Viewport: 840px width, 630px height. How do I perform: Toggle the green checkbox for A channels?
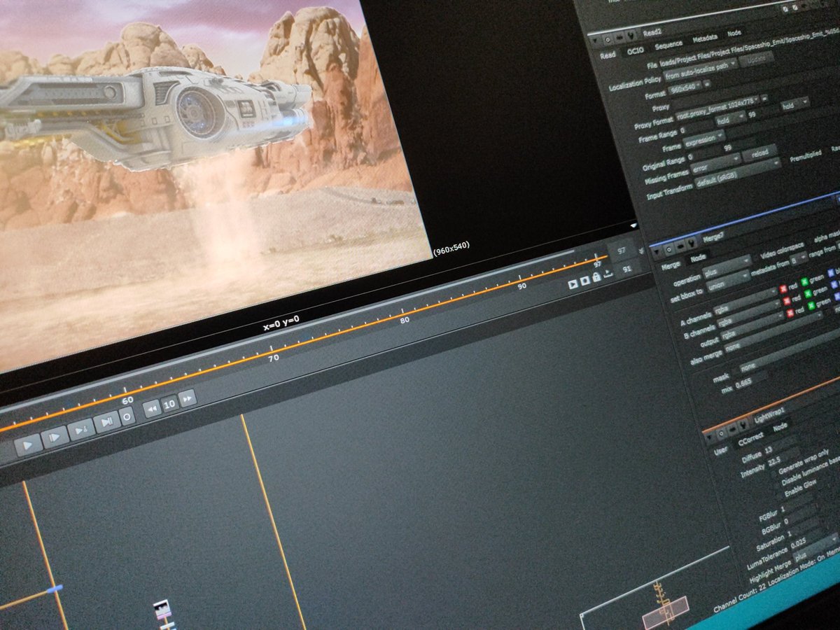(x=804, y=281)
